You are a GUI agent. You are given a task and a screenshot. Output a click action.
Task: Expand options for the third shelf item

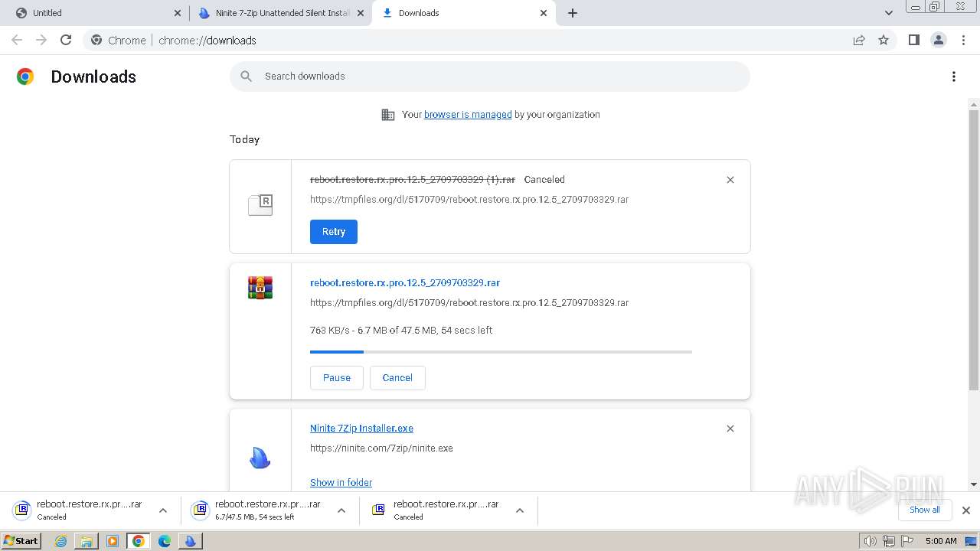coord(520,510)
